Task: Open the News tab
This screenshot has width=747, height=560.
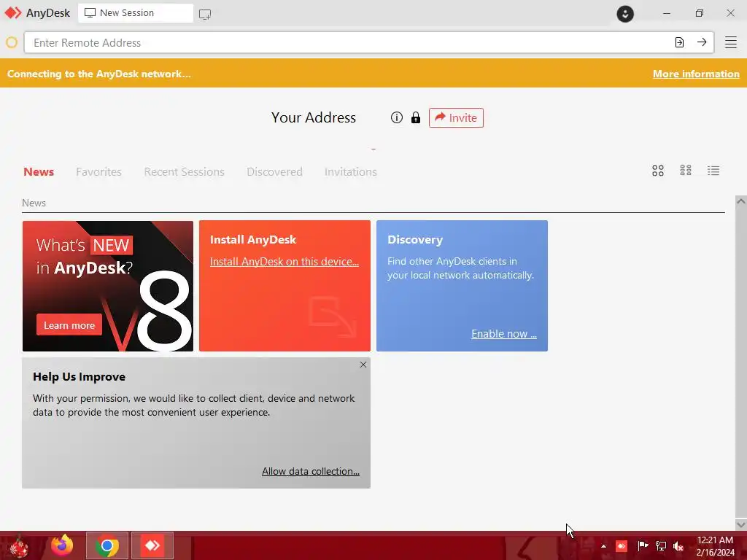Action: [39, 172]
